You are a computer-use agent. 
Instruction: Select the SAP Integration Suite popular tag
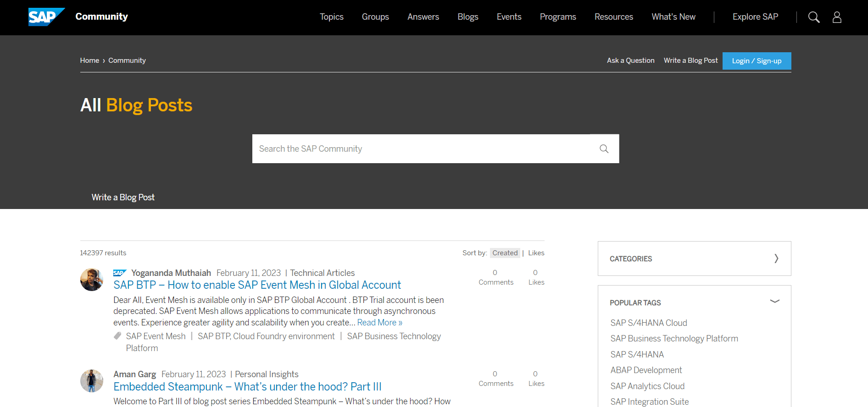pos(650,402)
